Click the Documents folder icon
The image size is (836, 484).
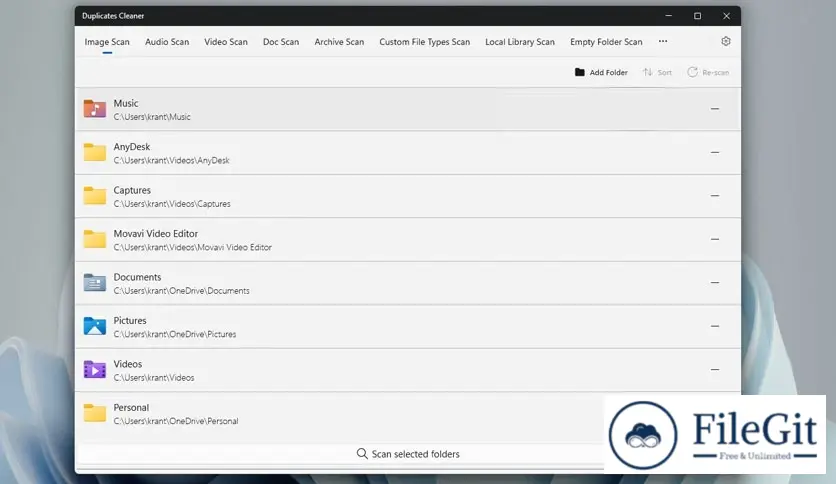coord(94,283)
